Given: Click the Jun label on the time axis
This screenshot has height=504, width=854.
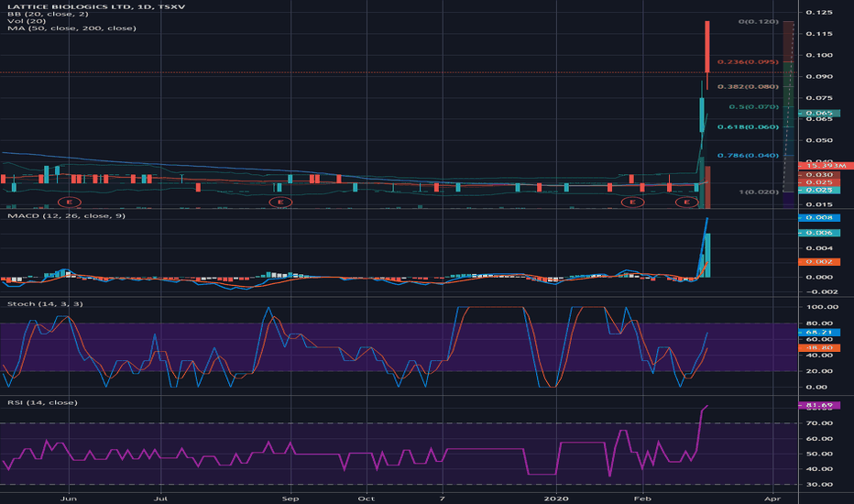Looking at the screenshot, I should pyautogui.click(x=69, y=499).
